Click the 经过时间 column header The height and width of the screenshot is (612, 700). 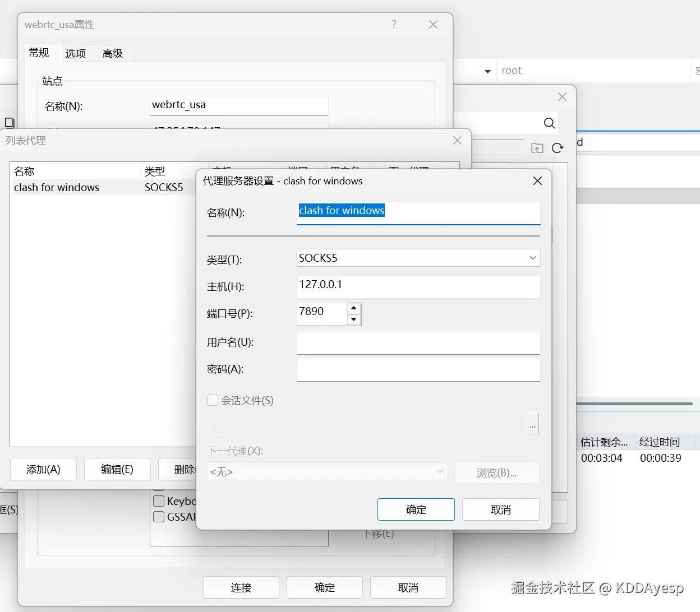tap(666, 442)
